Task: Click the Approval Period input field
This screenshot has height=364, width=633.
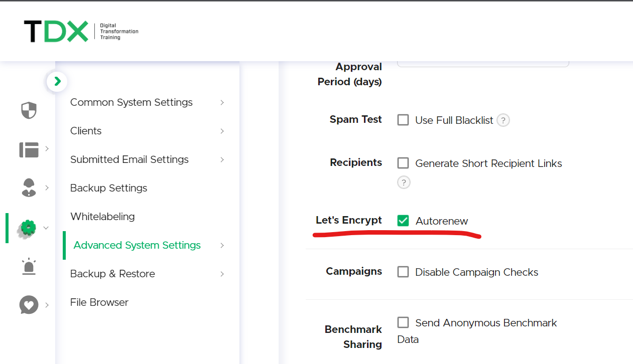Action: [x=483, y=64]
